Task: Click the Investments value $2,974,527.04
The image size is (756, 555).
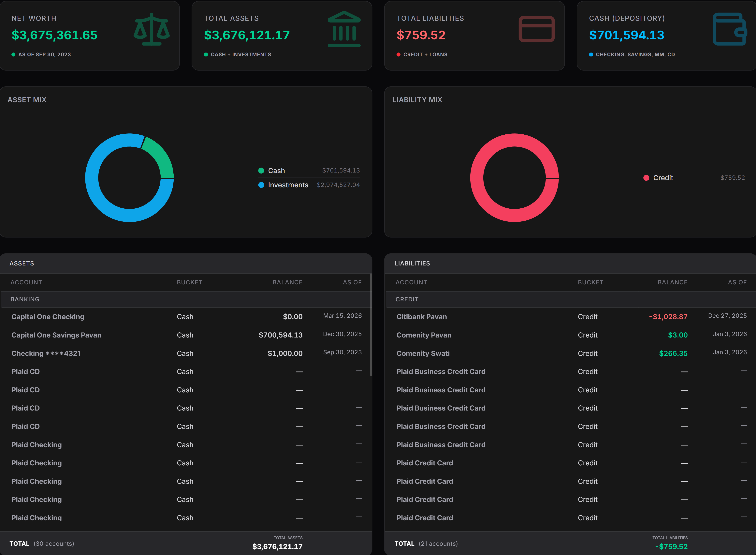Action: 338,185
